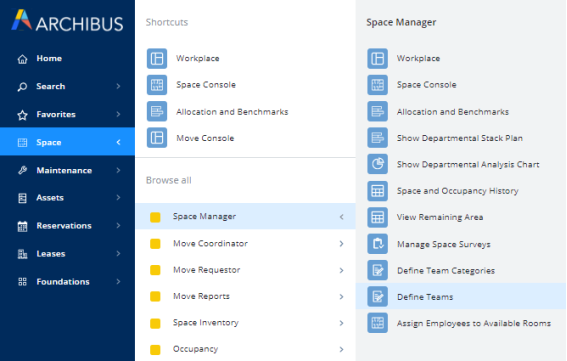Click the Allocation and Benchmarks icon in Space Manager

pos(378,111)
